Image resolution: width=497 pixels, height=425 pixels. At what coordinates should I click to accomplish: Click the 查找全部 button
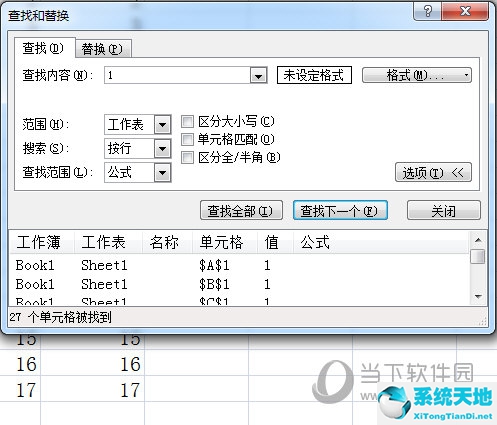(241, 210)
